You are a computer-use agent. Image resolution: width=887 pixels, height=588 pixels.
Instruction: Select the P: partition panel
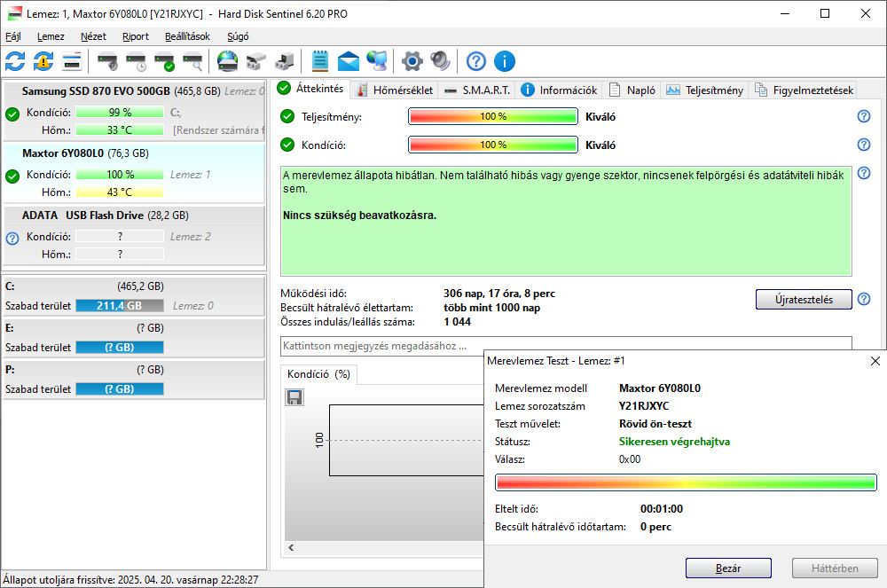pos(135,380)
